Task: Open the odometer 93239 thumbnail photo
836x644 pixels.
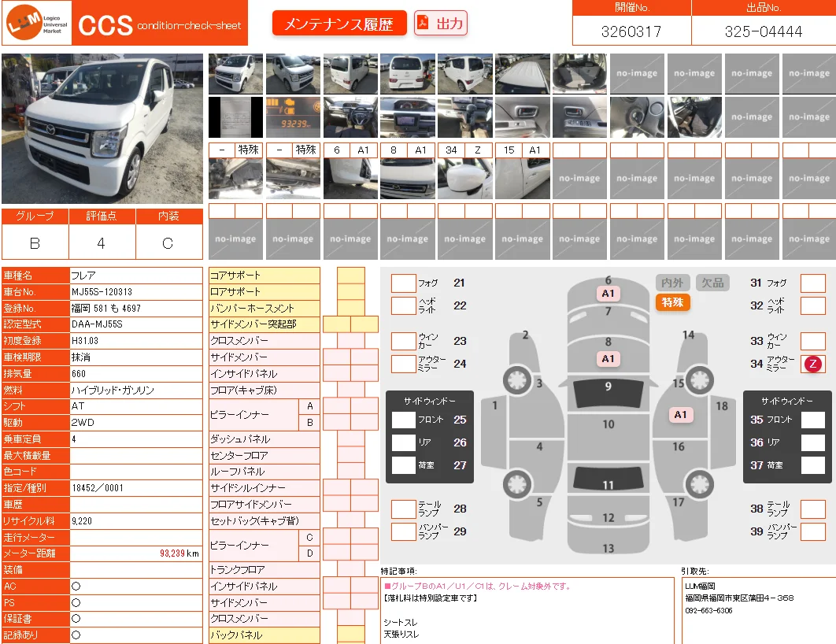Action: point(294,117)
